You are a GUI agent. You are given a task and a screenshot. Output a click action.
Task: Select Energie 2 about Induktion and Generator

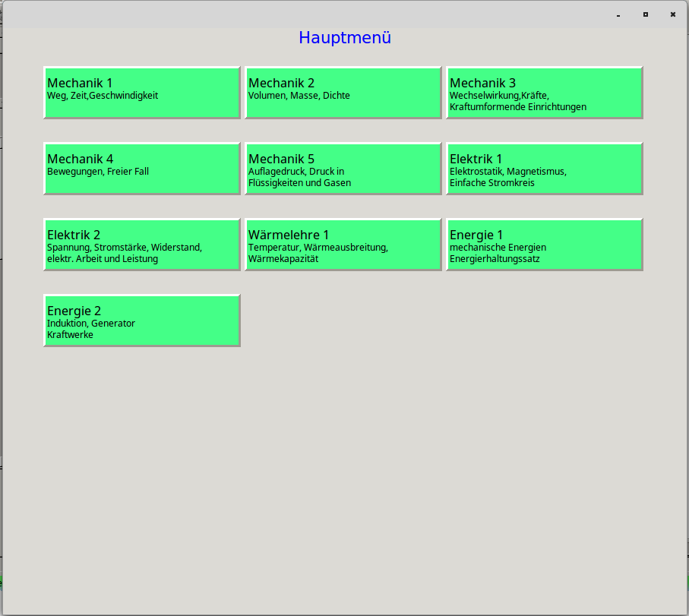[x=141, y=320]
